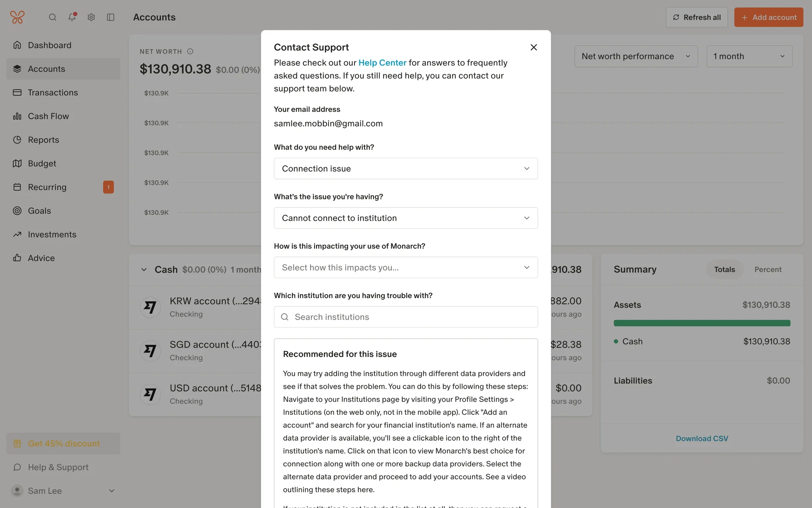Click the Add account button

pyautogui.click(x=768, y=17)
